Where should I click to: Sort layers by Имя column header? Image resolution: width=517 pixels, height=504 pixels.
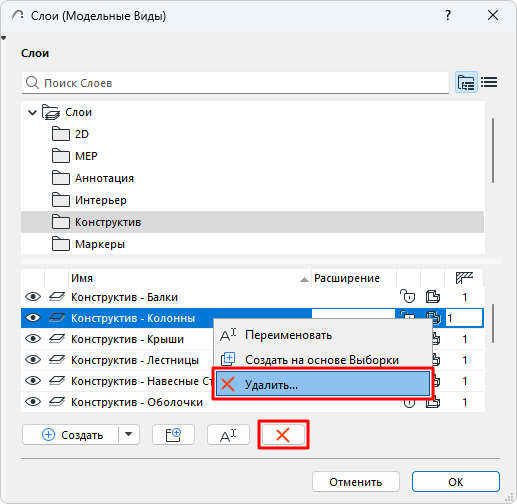click(x=190, y=278)
